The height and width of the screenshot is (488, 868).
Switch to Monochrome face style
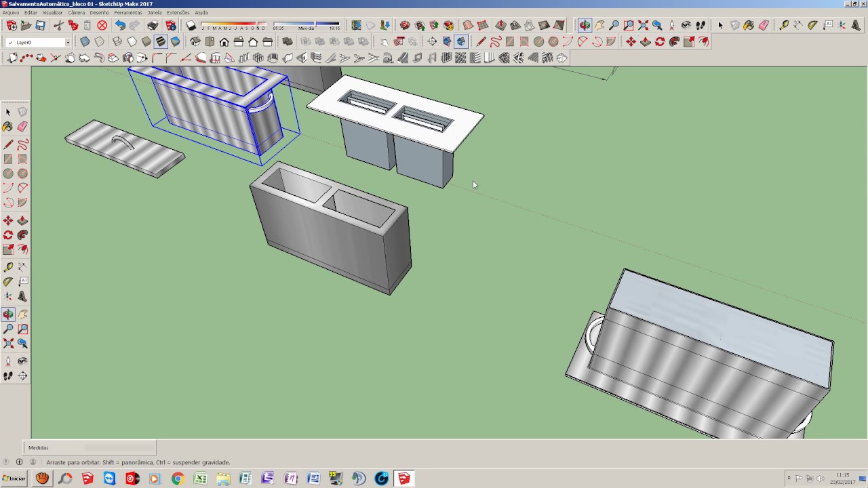176,42
